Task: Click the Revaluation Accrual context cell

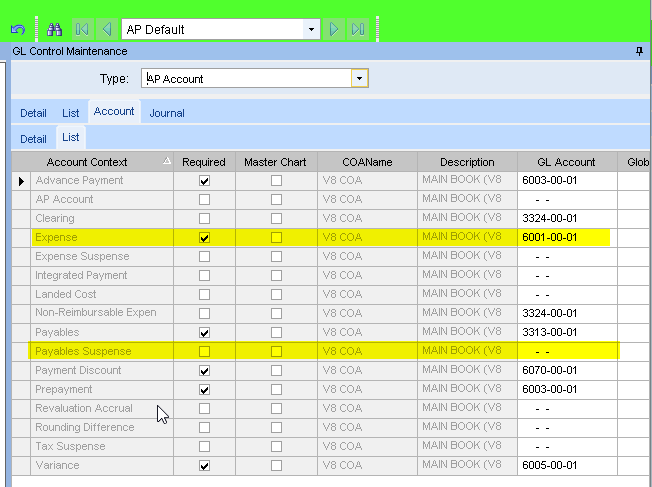Action: [102, 408]
